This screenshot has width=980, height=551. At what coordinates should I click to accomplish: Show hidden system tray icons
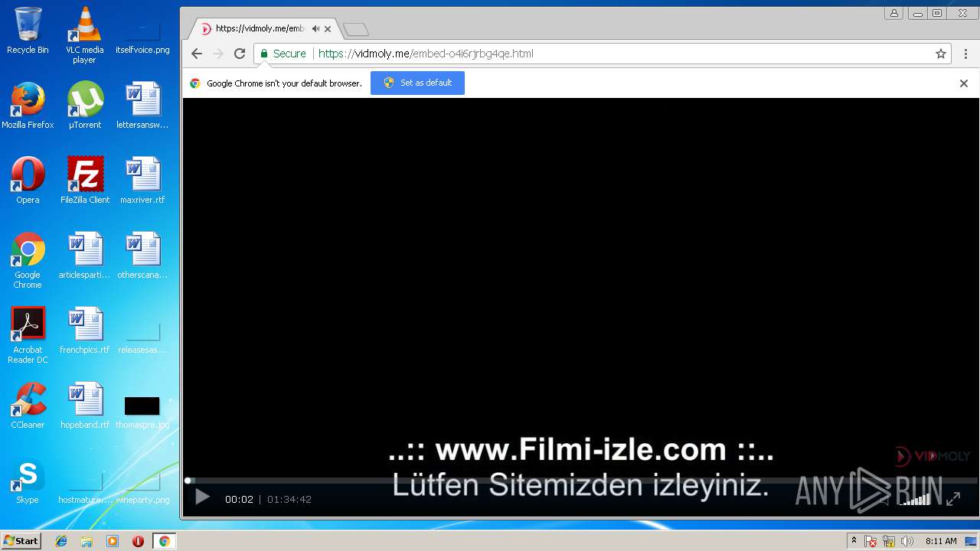pyautogui.click(x=854, y=541)
